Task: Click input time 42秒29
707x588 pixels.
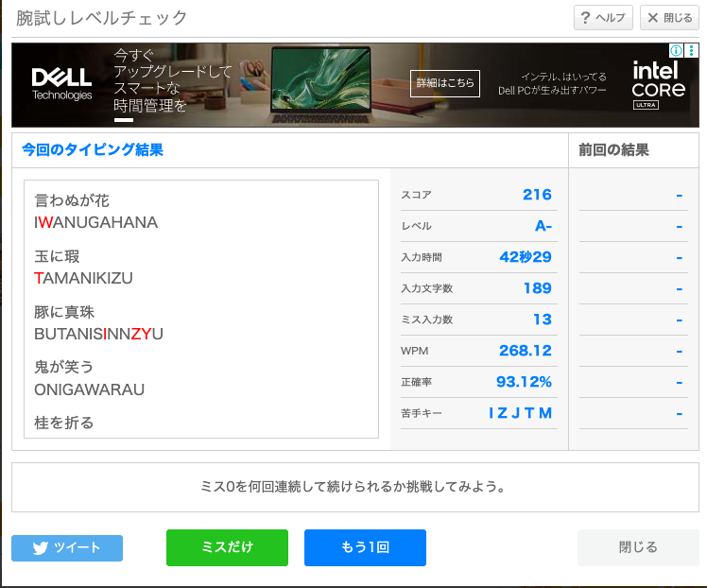Action: point(526,256)
